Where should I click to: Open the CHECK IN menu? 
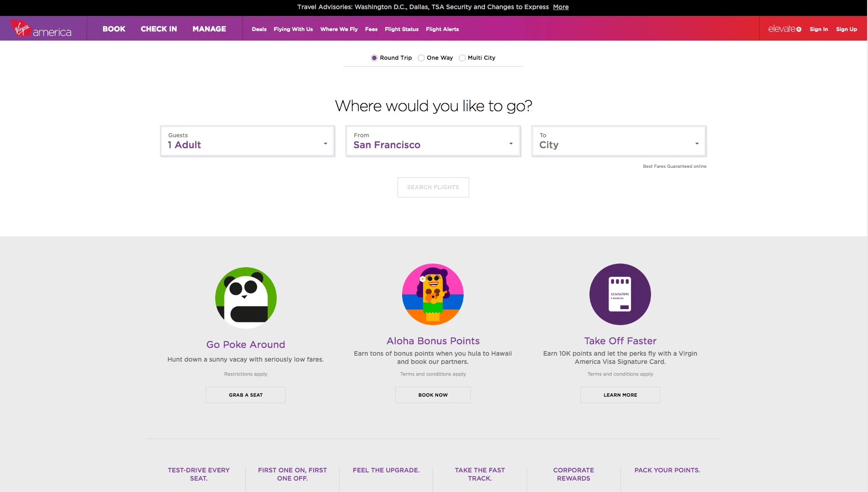(x=159, y=29)
